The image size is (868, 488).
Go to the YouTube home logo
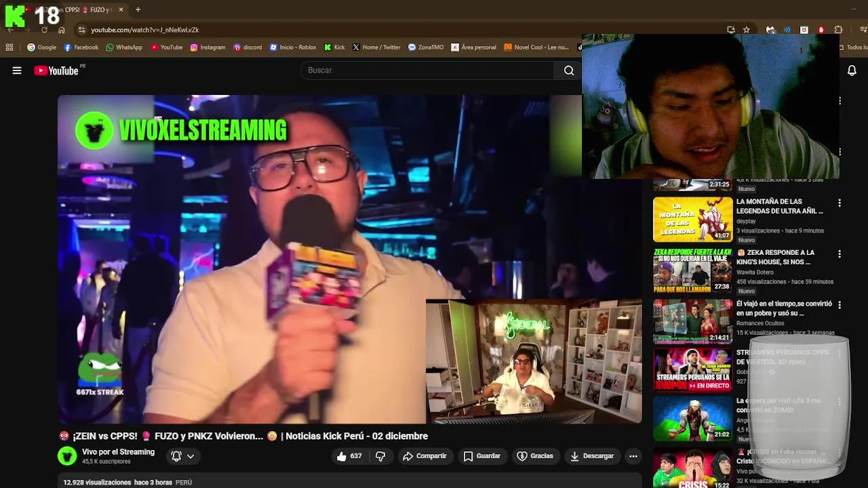(56, 70)
